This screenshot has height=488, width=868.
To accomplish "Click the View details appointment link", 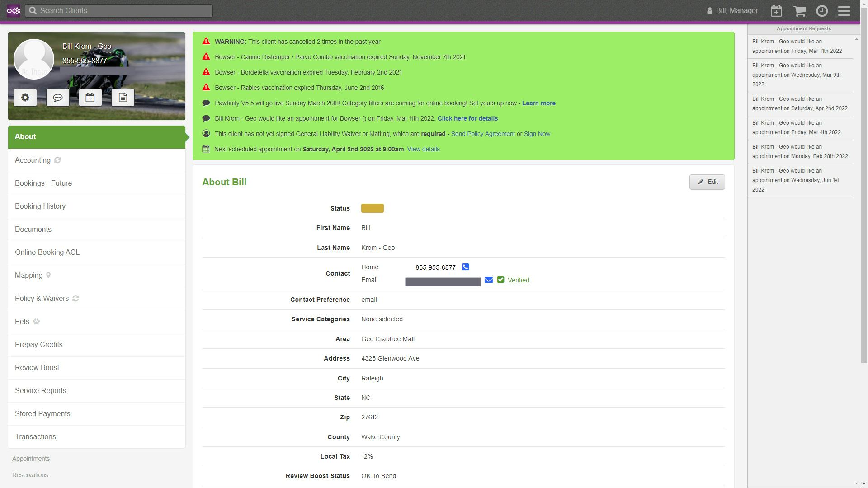I will tap(423, 150).
